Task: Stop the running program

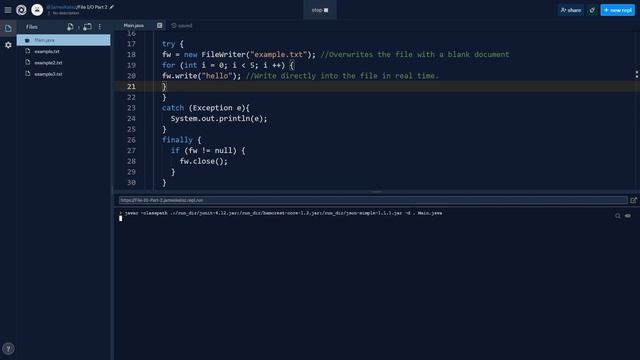Action: [320, 10]
